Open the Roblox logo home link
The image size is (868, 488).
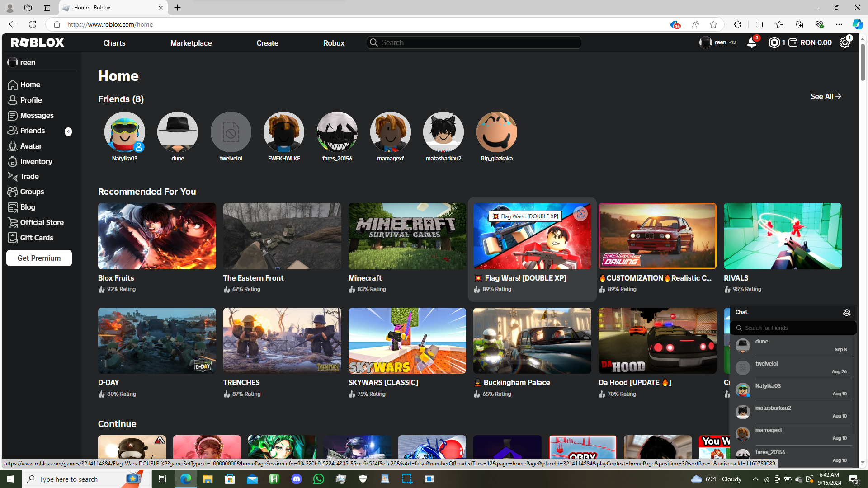tap(38, 42)
